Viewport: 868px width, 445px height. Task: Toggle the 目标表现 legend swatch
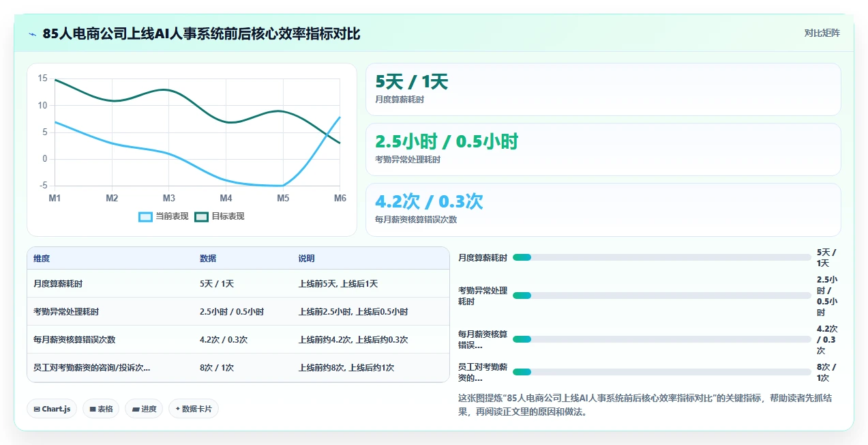click(x=201, y=216)
